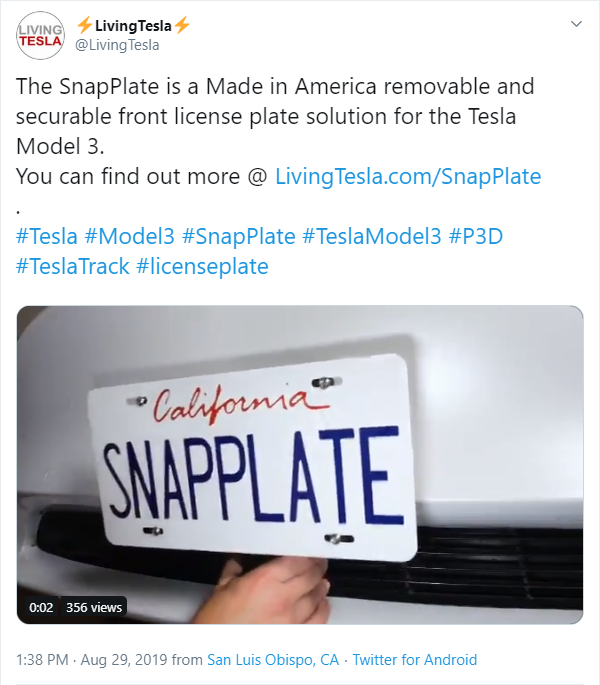
Task: Click the lightning bolt emoji before LivingTesla
Action: click(x=84, y=25)
